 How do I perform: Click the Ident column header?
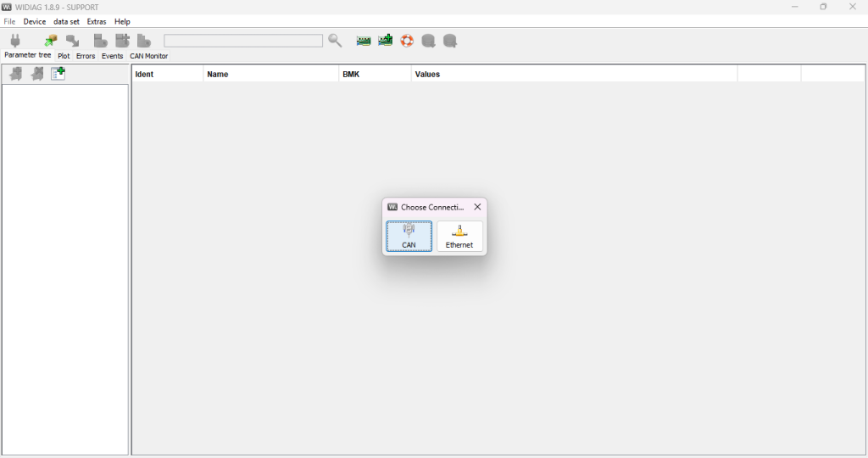[167, 74]
